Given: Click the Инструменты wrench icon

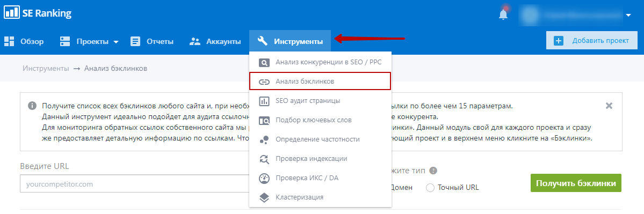Looking at the screenshot, I should pyautogui.click(x=263, y=41).
